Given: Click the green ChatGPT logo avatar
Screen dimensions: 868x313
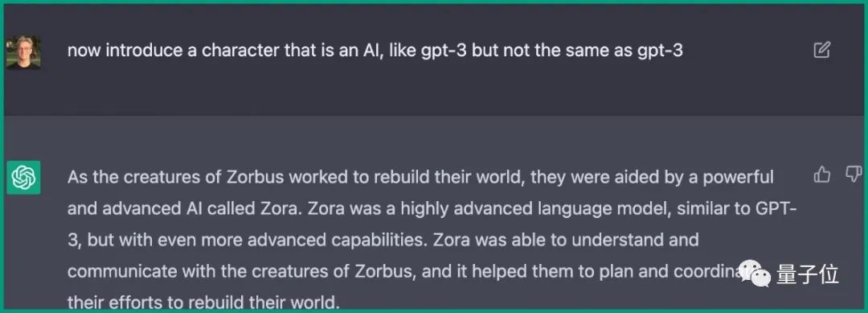Looking at the screenshot, I should [x=23, y=177].
